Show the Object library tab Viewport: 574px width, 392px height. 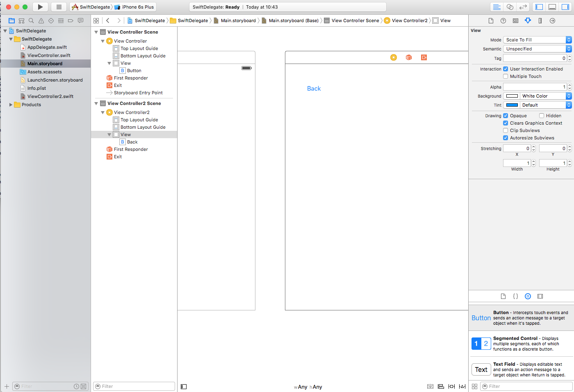pyautogui.click(x=528, y=296)
